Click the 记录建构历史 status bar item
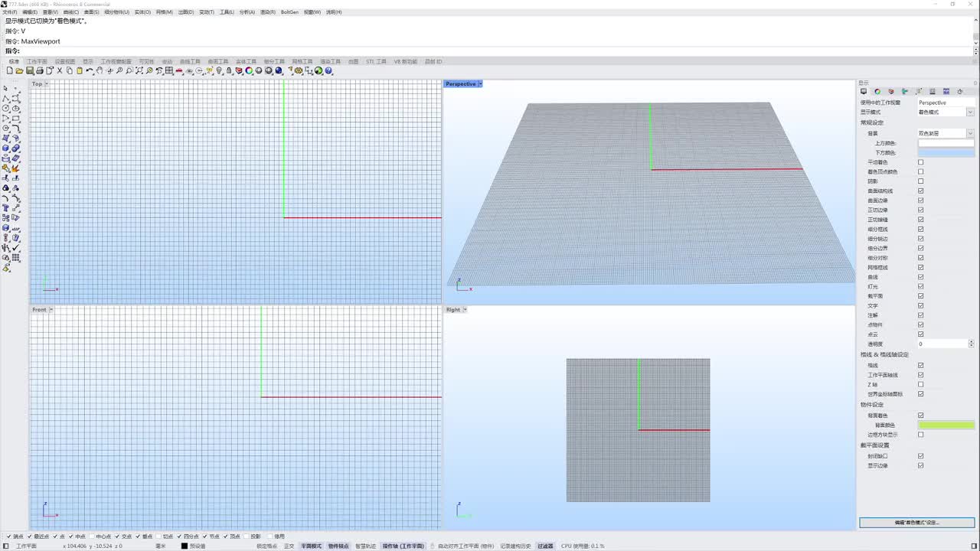 pyautogui.click(x=515, y=546)
